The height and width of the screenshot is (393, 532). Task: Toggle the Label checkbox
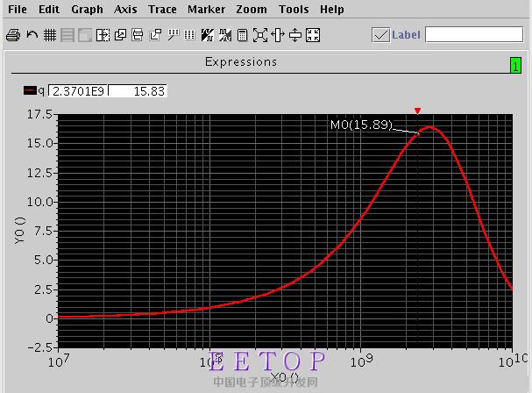tap(380, 35)
